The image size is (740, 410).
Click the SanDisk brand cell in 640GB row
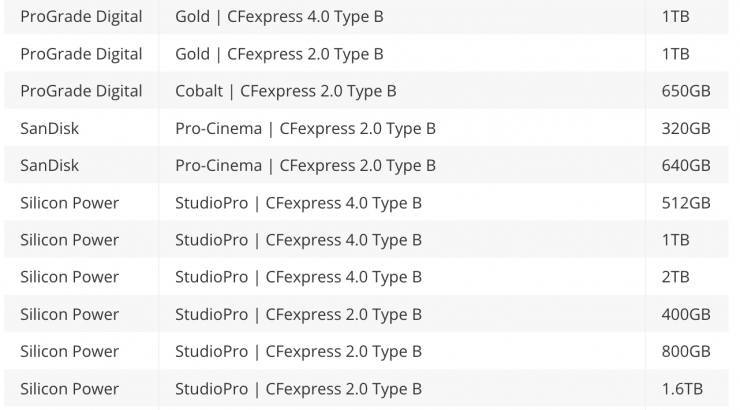[x=50, y=165]
